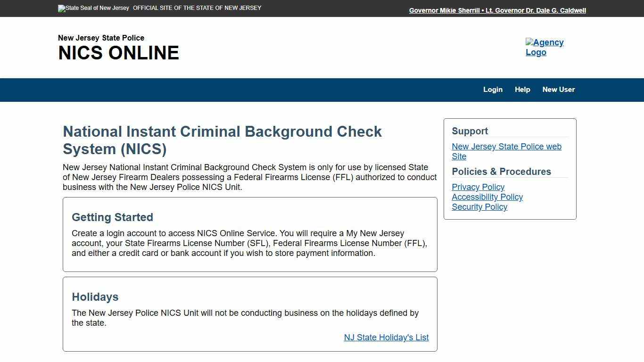Click the Support panel heading
This screenshot has width=644, height=362.
pos(469,131)
